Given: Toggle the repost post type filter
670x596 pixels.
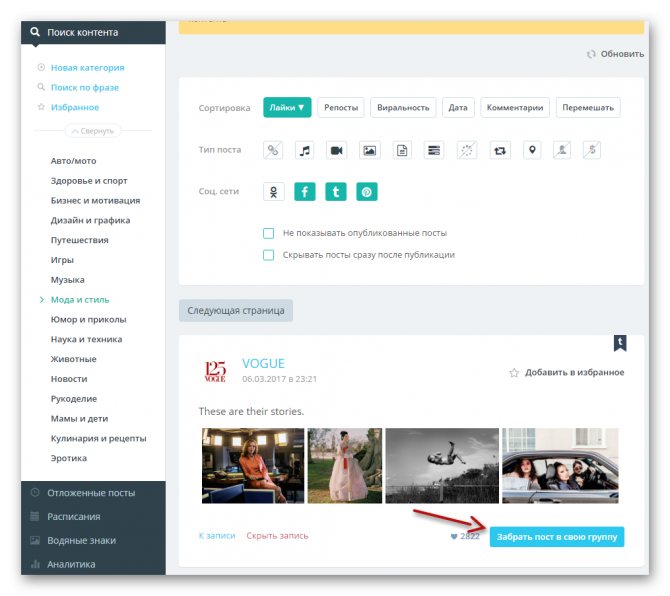Looking at the screenshot, I should coord(500,150).
